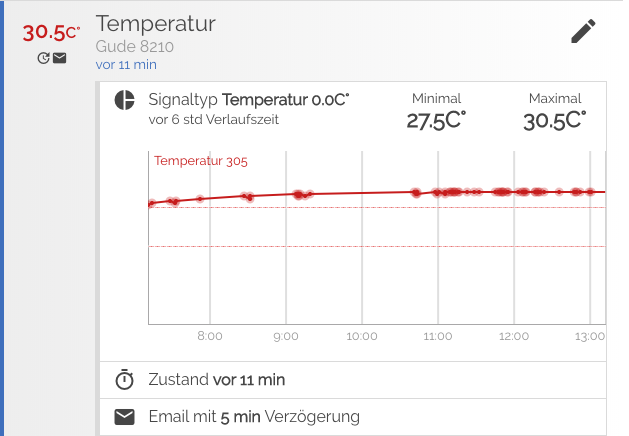Click the Maximal 30.5C value

554,121
